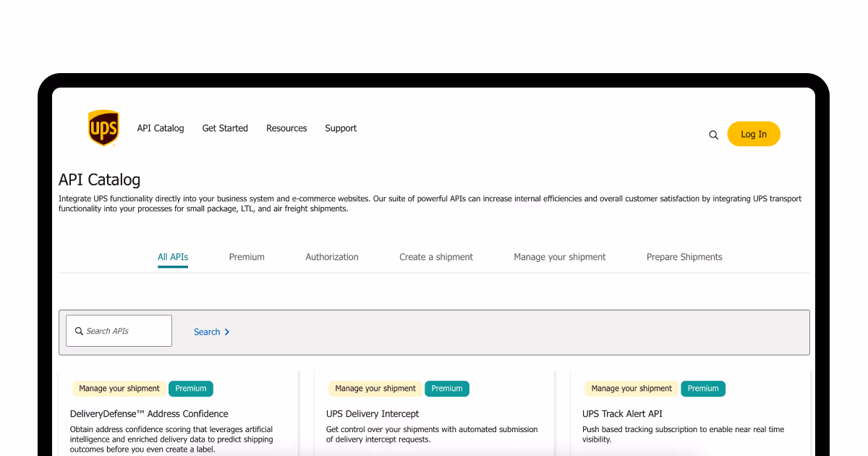Open the API Catalog menu

coord(161,128)
